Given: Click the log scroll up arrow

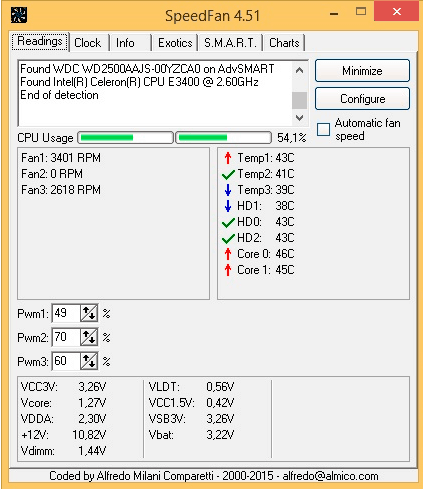Looking at the screenshot, I should 300,70.
